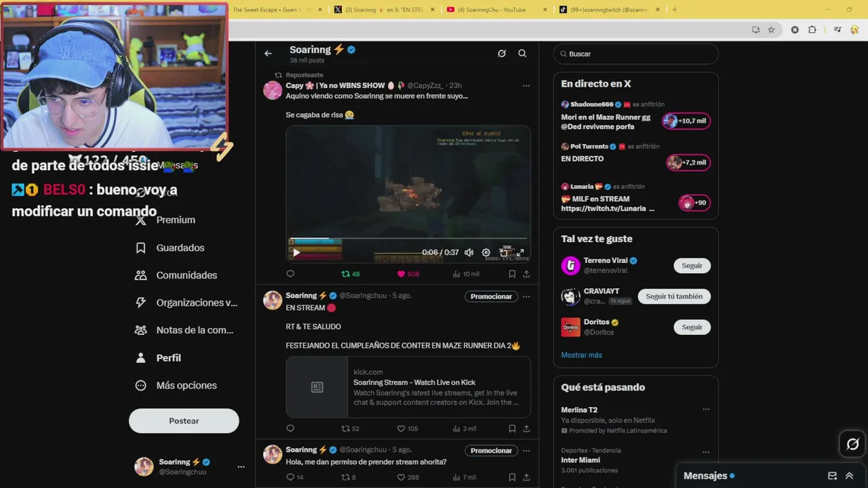Bookmark the 'Hola, me dan permiso' post
Image resolution: width=868 pixels, height=488 pixels.
coord(512,477)
